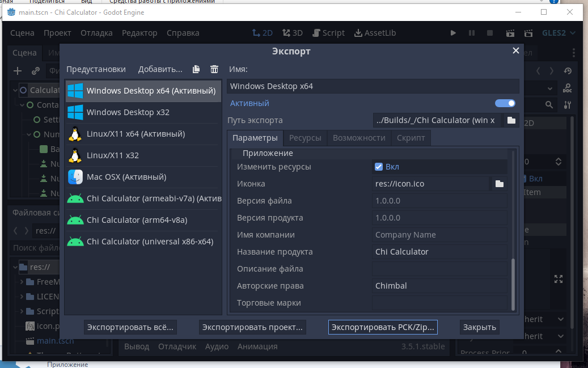Switch to the 3D workspace

293,33
